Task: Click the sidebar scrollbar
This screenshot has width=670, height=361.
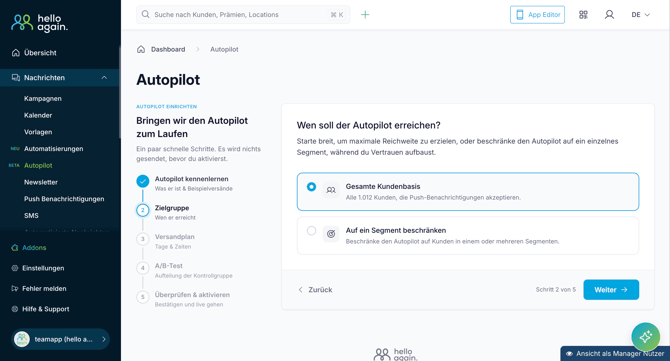Action: [120, 91]
